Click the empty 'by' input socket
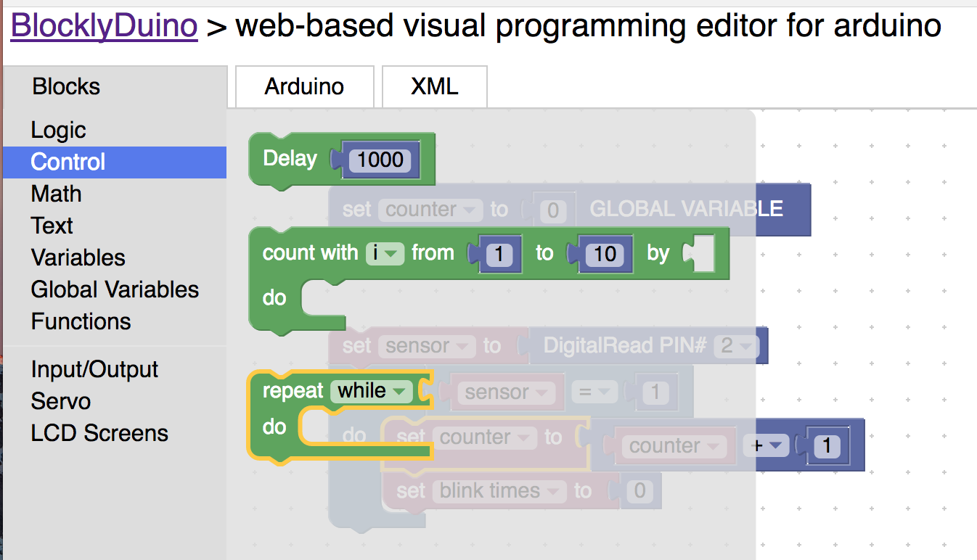Image resolution: width=977 pixels, height=560 pixels. click(x=700, y=253)
